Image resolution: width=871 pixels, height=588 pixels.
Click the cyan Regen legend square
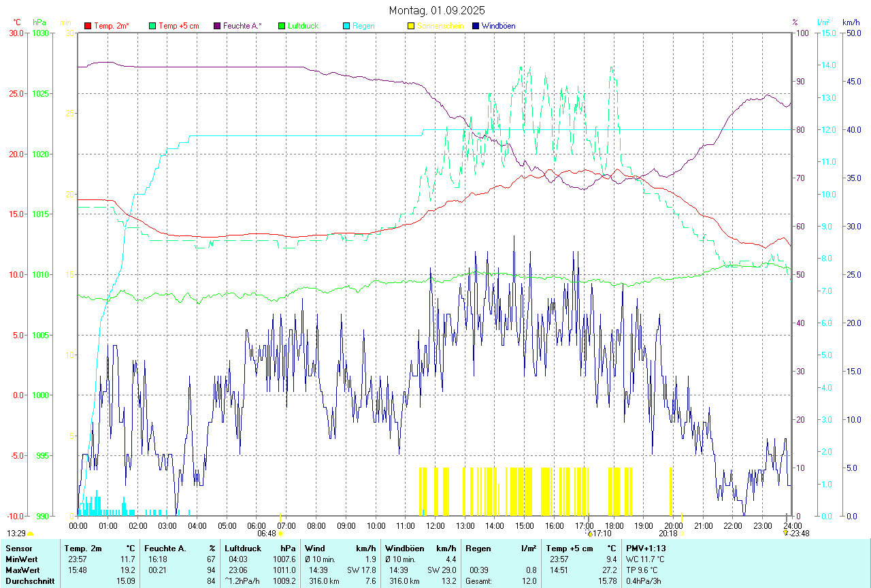click(346, 26)
